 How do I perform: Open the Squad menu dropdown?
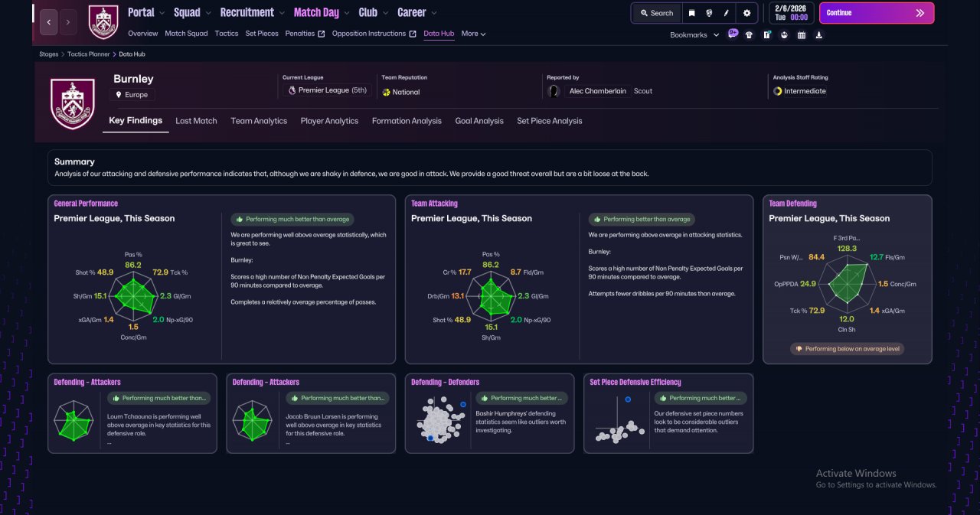(191, 12)
